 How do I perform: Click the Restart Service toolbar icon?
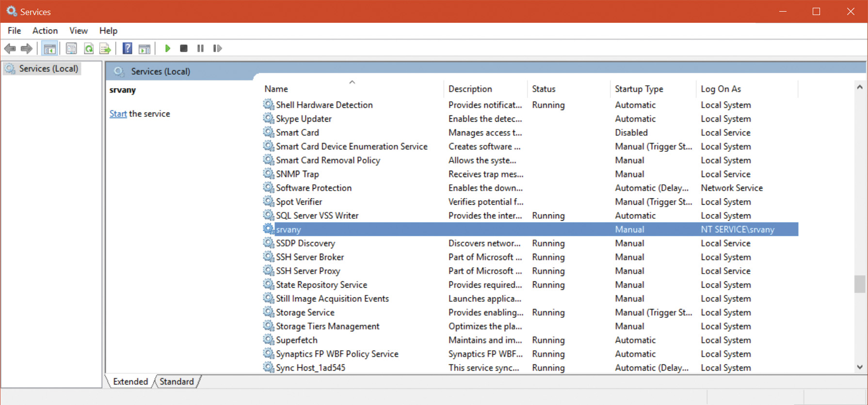pyautogui.click(x=217, y=49)
